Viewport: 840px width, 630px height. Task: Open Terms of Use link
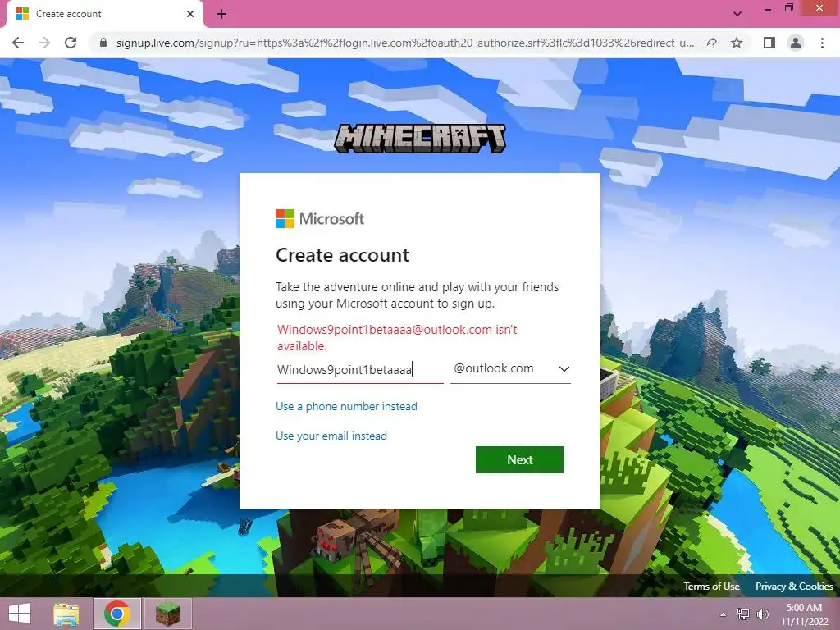(x=711, y=587)
